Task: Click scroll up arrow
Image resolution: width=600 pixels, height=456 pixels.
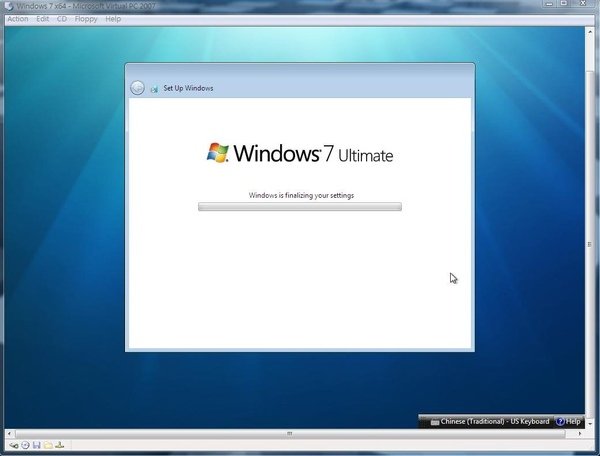Action: (589, 32)
